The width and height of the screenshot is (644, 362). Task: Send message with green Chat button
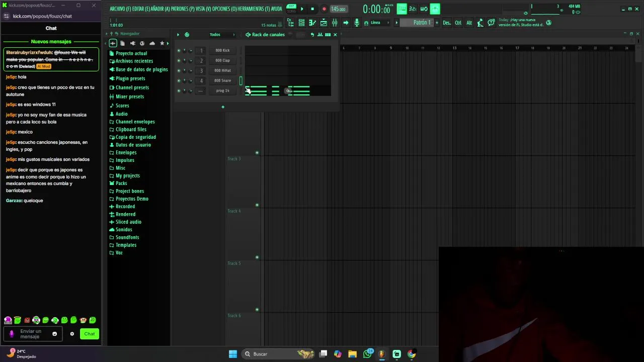(90, 334)
